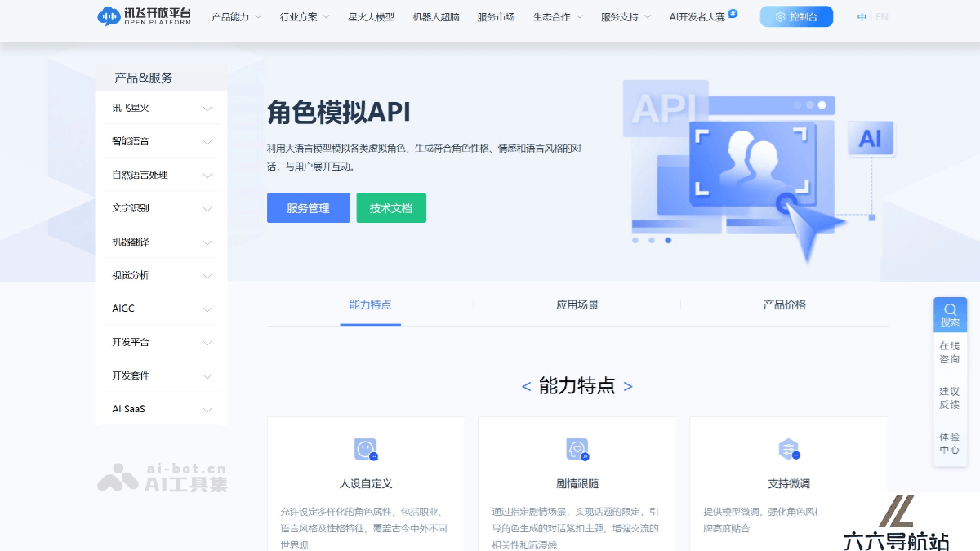Click the 控制台 console button
The width and height of the screenshot is (980, 551).
tap(796, 16)
